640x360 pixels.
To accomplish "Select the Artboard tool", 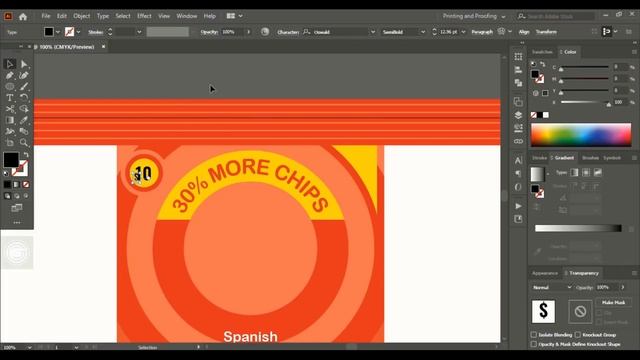I will point(10,142).
